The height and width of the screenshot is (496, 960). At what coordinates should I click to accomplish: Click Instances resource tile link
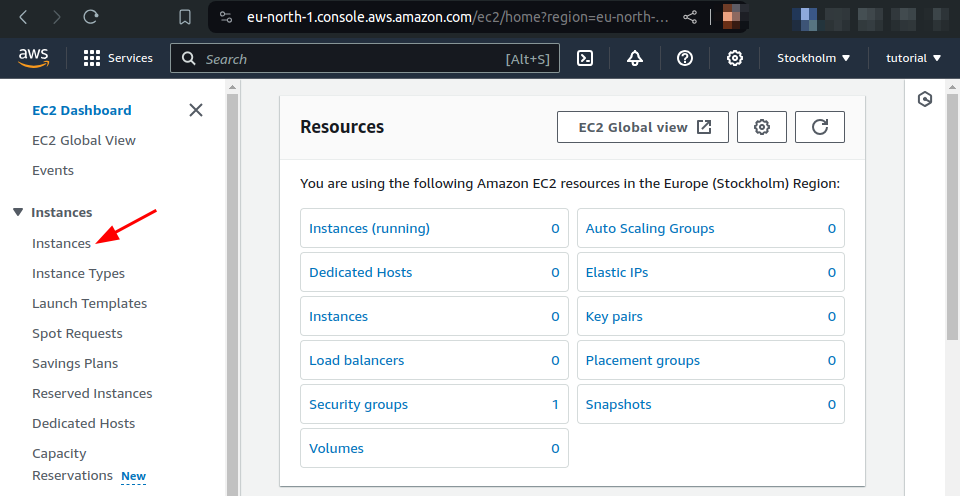pos(339,317)
